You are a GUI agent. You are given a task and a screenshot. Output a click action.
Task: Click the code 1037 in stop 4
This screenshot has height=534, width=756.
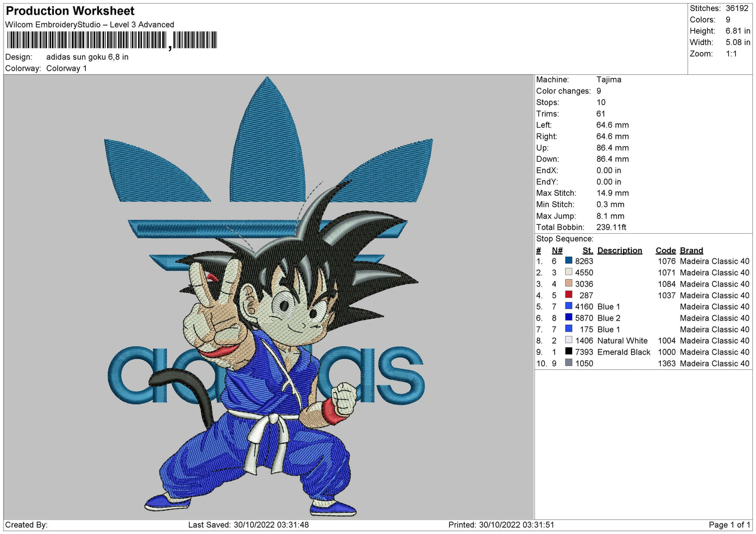[667, 296]
